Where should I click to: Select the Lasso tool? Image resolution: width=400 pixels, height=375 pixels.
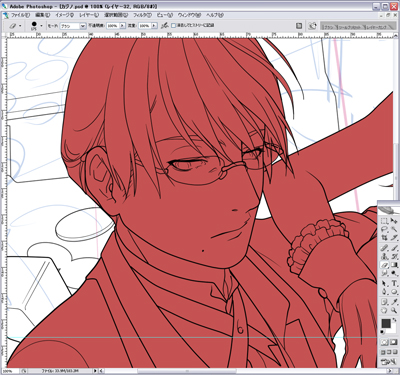(384, 229)
